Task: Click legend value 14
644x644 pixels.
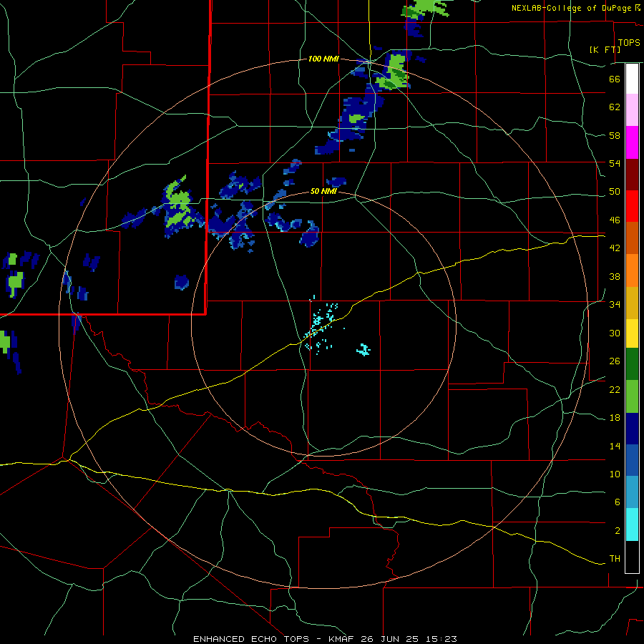Action: point(615,446)
